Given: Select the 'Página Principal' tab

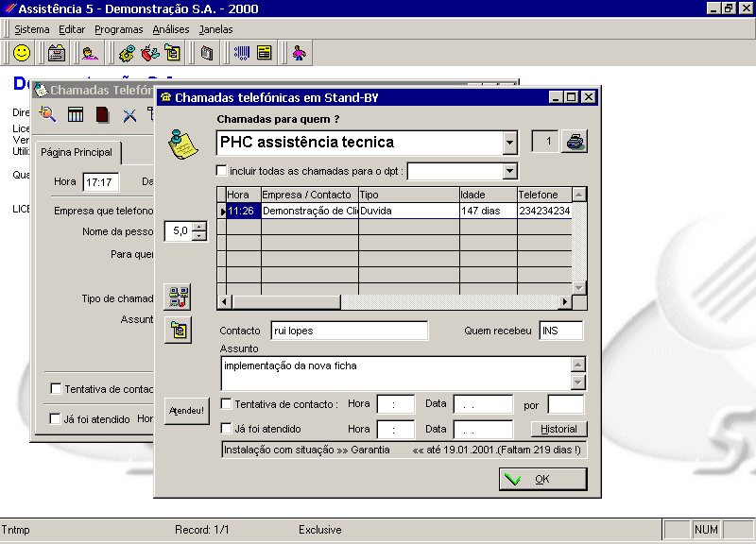Looking at the screenshot, I should pos(77,152).
